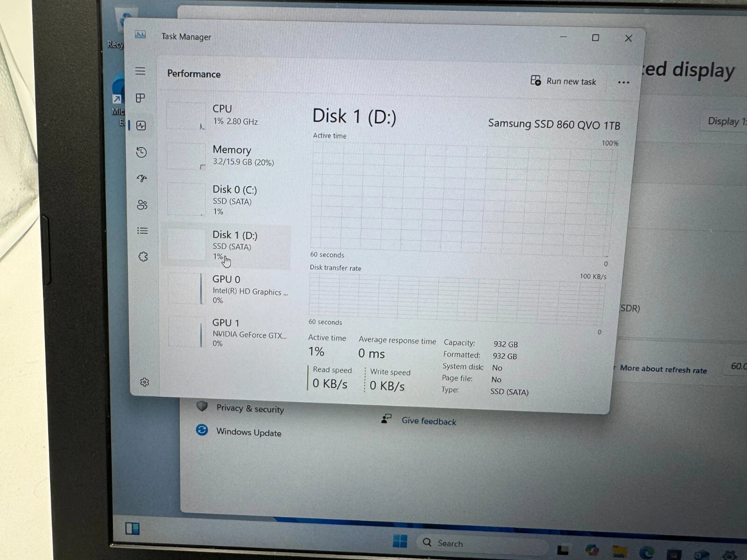Open the Services page icon

[143, 257]
